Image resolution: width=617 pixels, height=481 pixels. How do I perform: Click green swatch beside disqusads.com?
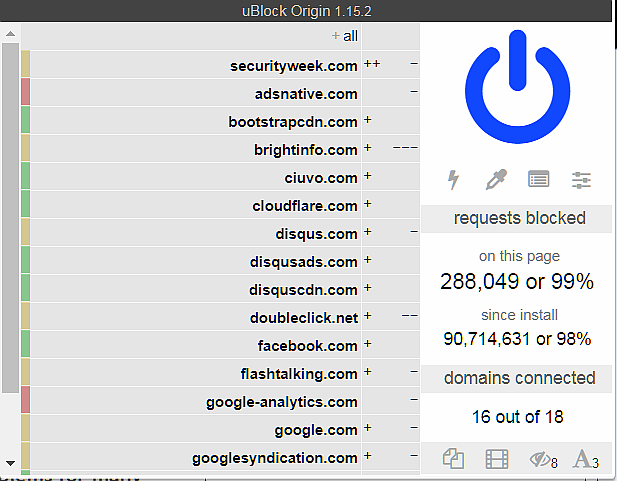point(26,260)
